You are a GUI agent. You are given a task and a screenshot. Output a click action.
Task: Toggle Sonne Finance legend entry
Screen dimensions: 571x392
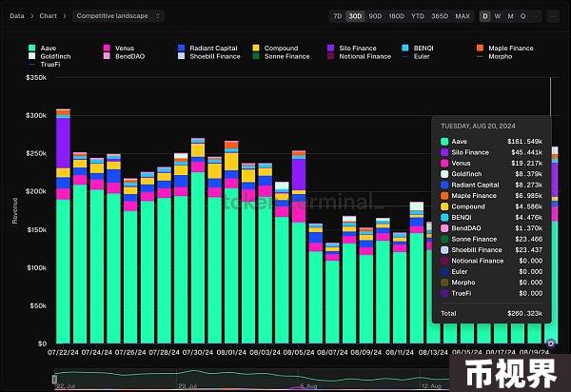(x=281, y=56)
